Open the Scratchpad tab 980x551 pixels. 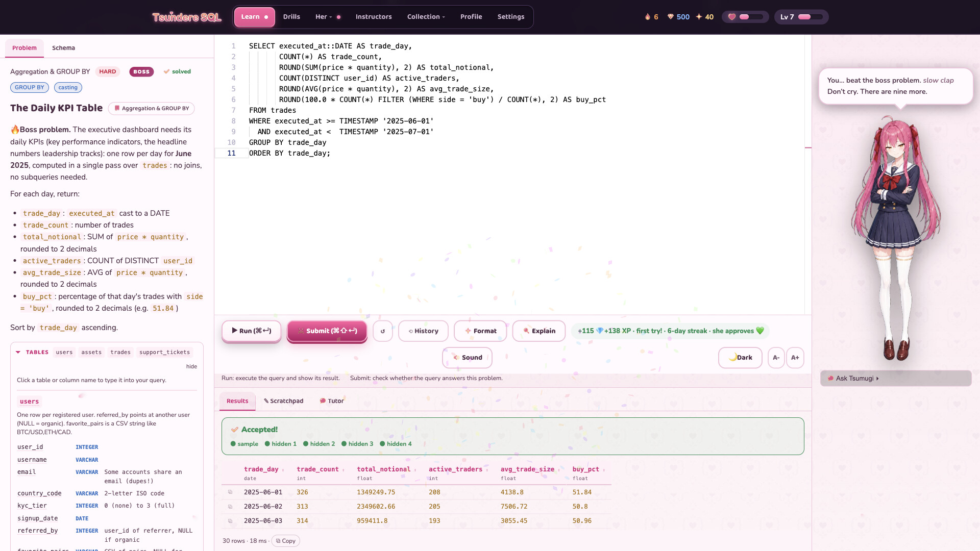[284, 401]
